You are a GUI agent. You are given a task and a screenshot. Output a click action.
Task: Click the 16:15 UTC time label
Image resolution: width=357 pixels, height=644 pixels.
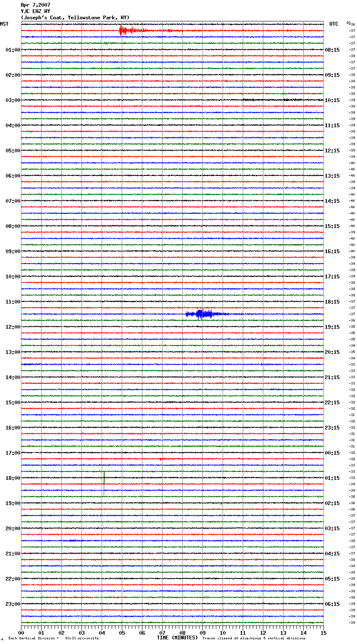click(332, 251)
